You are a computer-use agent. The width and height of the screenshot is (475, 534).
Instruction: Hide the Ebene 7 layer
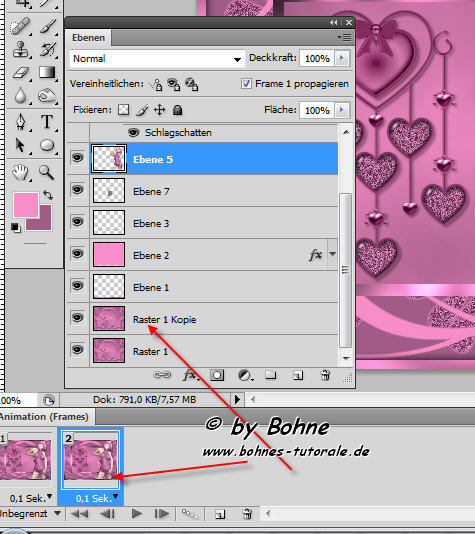click(x=78, y=190)
